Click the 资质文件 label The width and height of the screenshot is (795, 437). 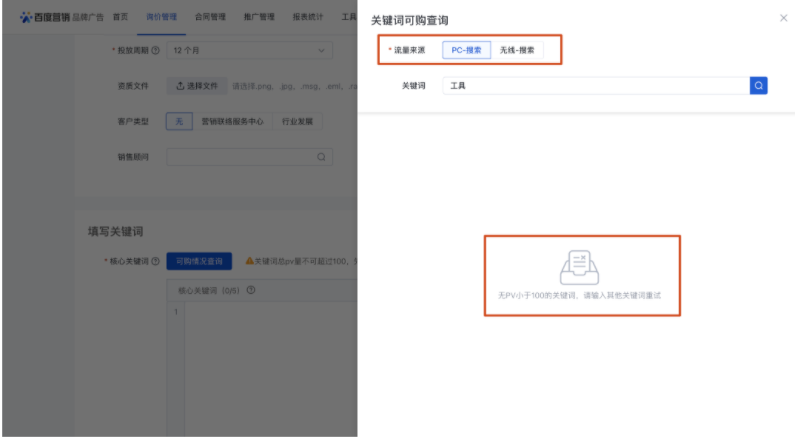(x=133, y=86)
